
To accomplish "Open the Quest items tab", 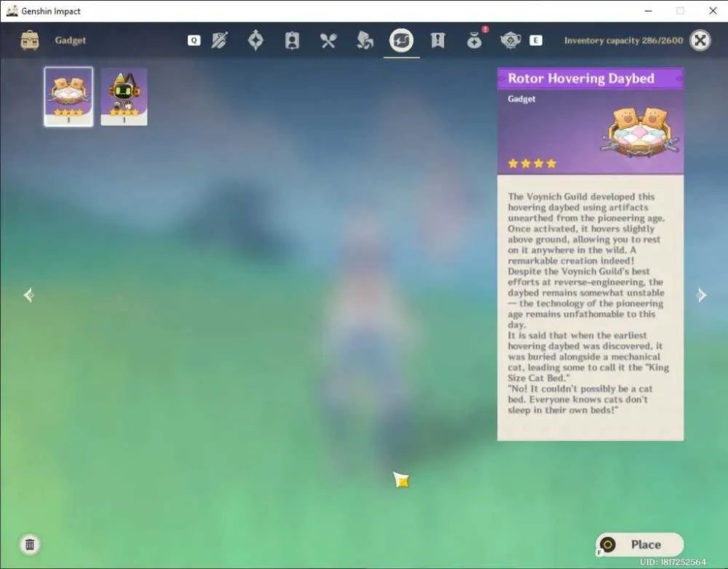I will (438, 40).
